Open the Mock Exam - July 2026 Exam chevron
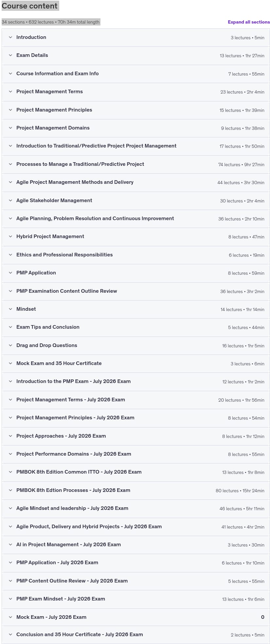 pos(10,617)
